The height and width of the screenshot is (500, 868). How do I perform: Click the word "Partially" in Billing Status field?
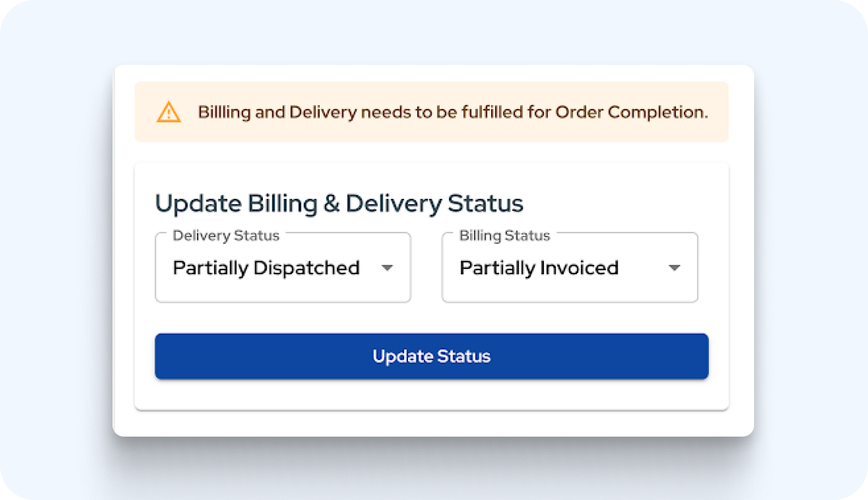[497, 268]
